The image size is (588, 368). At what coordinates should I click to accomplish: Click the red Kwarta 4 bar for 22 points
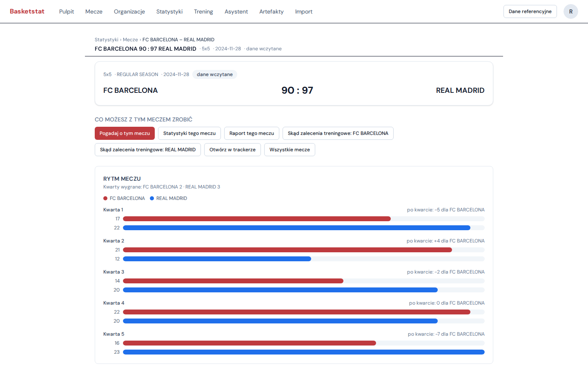[x=296, y=312]
